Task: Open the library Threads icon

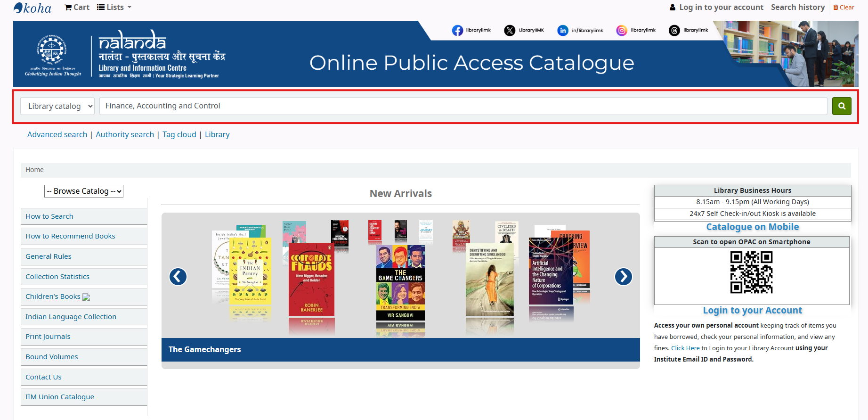Action: (x=674, y=31)
